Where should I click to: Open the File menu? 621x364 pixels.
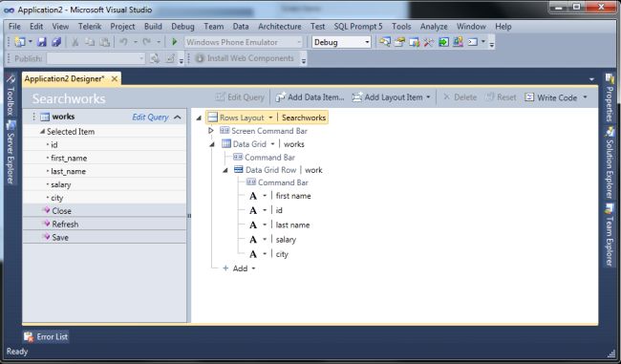[x=14, y=27]
